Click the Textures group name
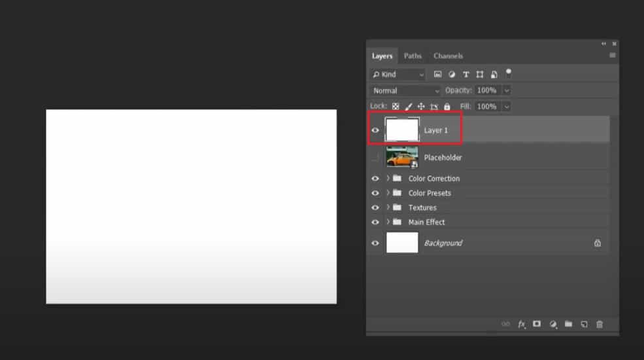This screenshot has width=644, height=360. coord(422,207)
